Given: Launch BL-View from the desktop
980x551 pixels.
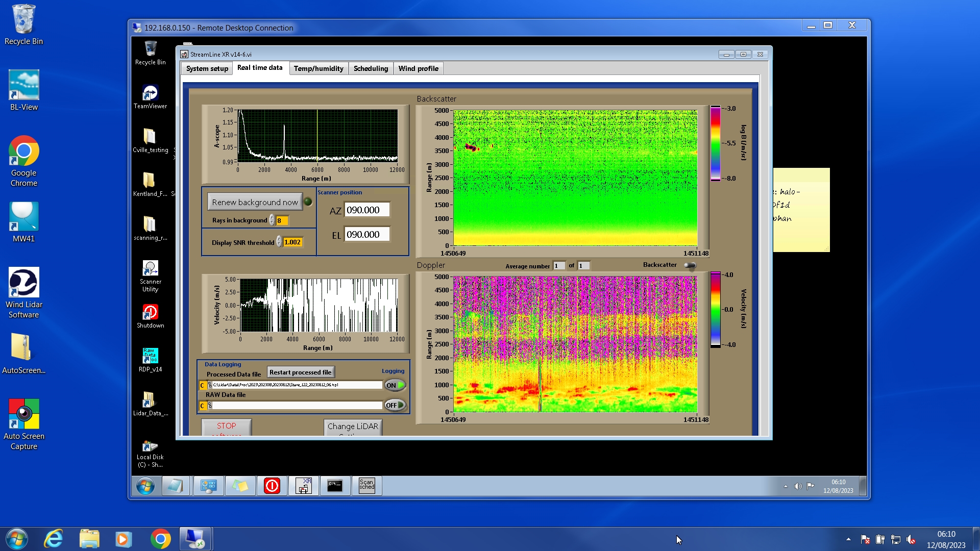Looking at the screenshot, I should pos(23,86).
